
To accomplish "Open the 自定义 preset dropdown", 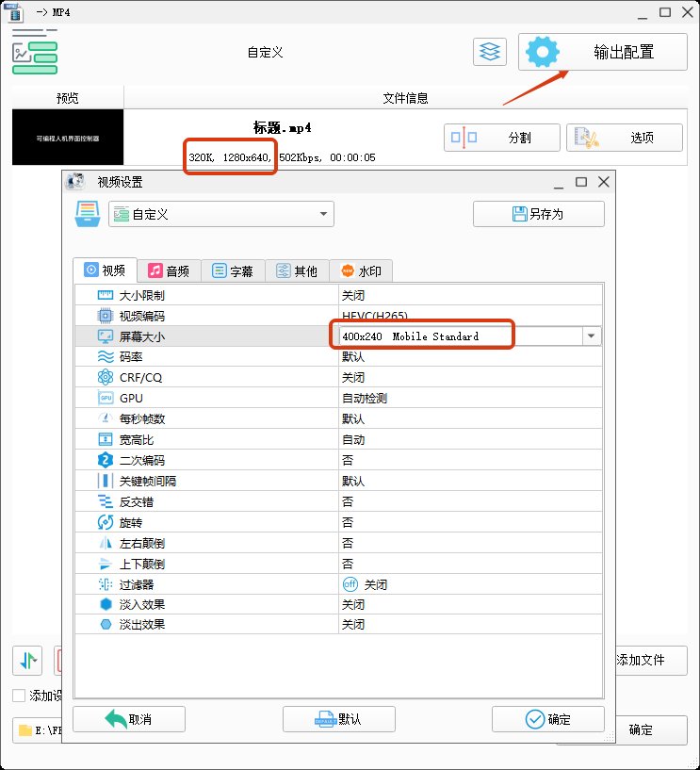I will pos(220,214).
